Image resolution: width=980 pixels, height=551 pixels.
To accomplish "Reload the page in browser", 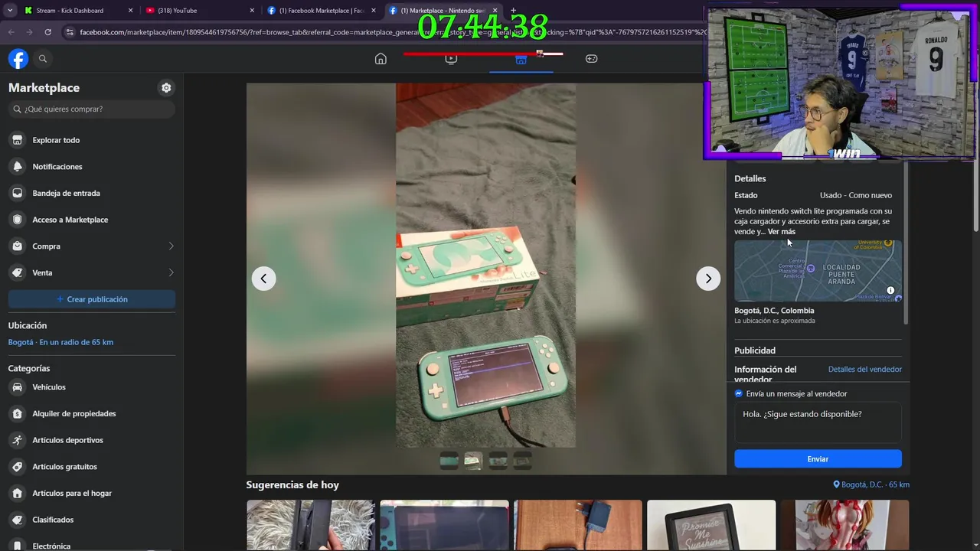I will [47, 32].
